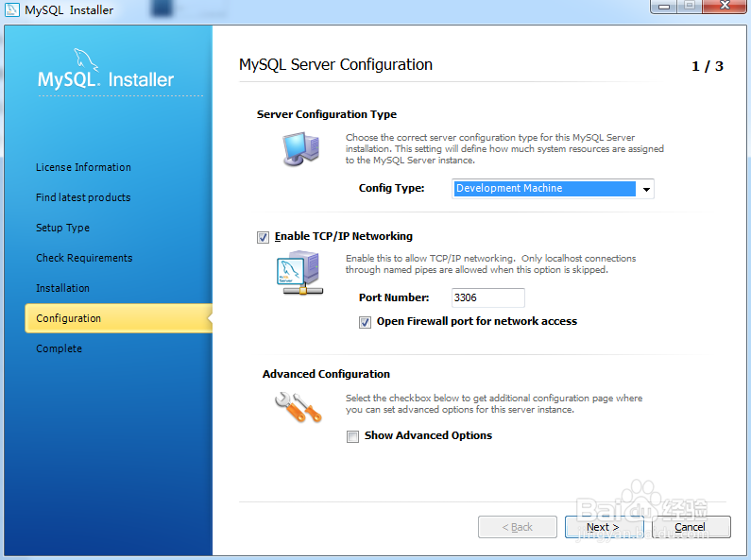Select the highlighted Configuration step
751x560 pixels.
tap(118, 318)
